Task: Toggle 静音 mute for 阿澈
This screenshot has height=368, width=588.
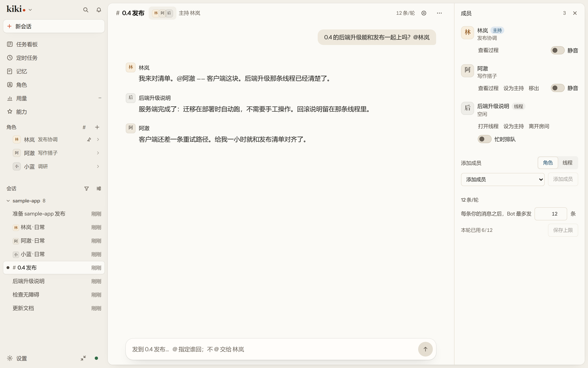Action: point(557,88)
